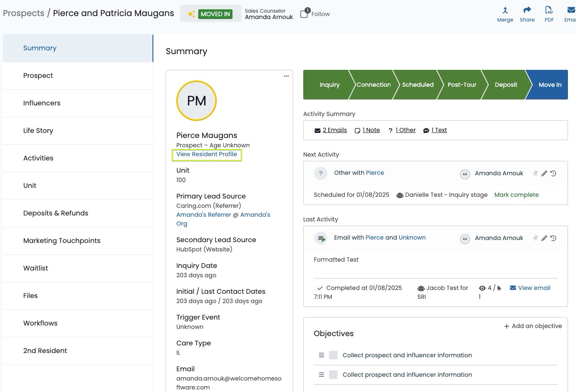
Task: Open the Workflows sidebar tab
Action: point(78,323)
